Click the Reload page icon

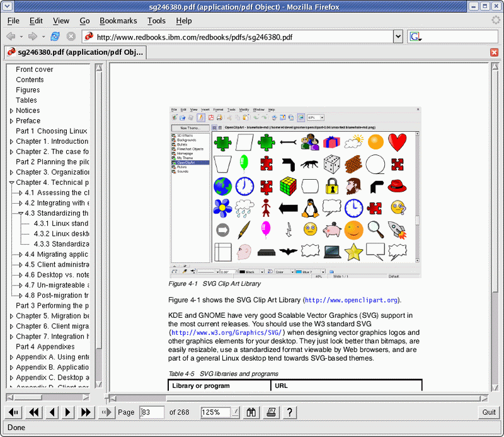pos(55,37)
